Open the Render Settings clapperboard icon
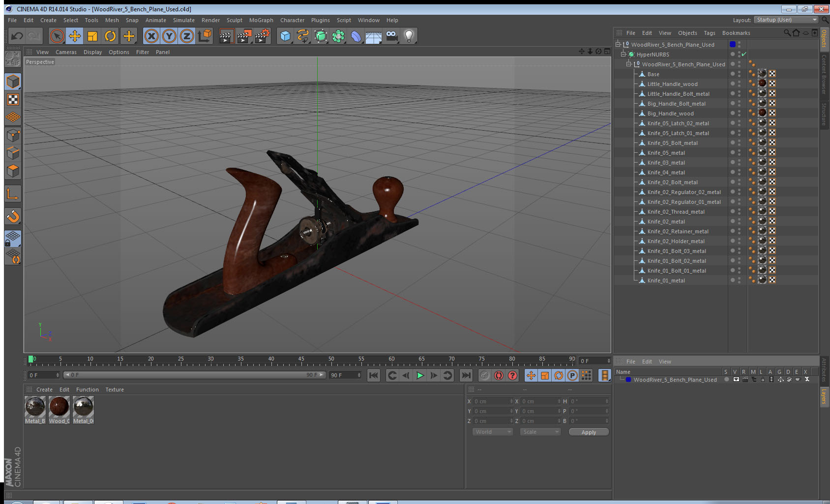 point(262,36)
